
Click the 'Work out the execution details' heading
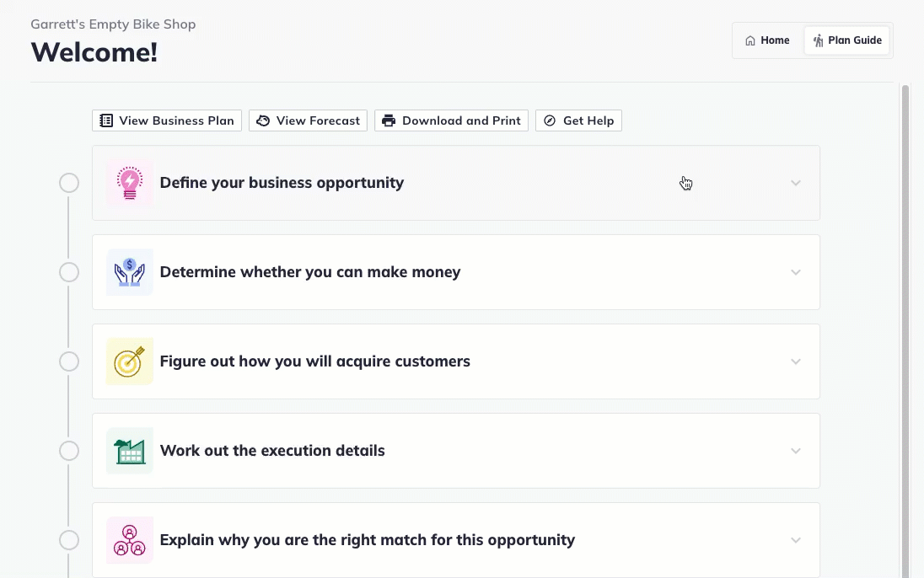click(x=272, y=451)
